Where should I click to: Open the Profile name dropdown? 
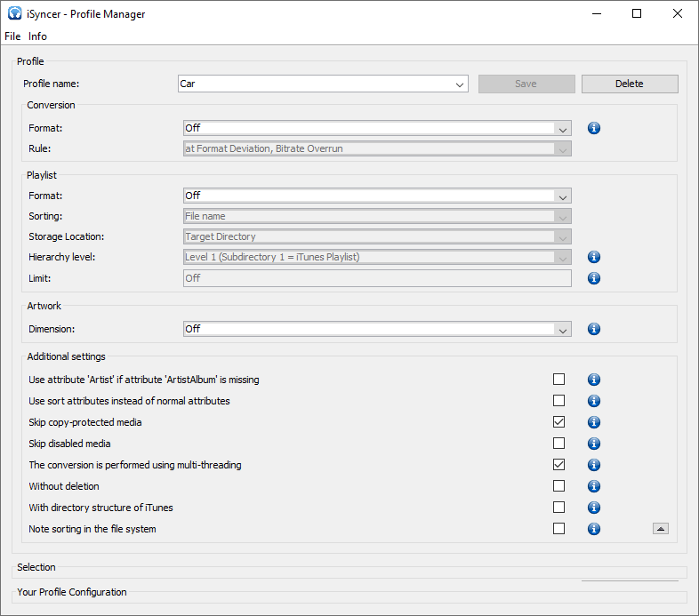(323, 84)
